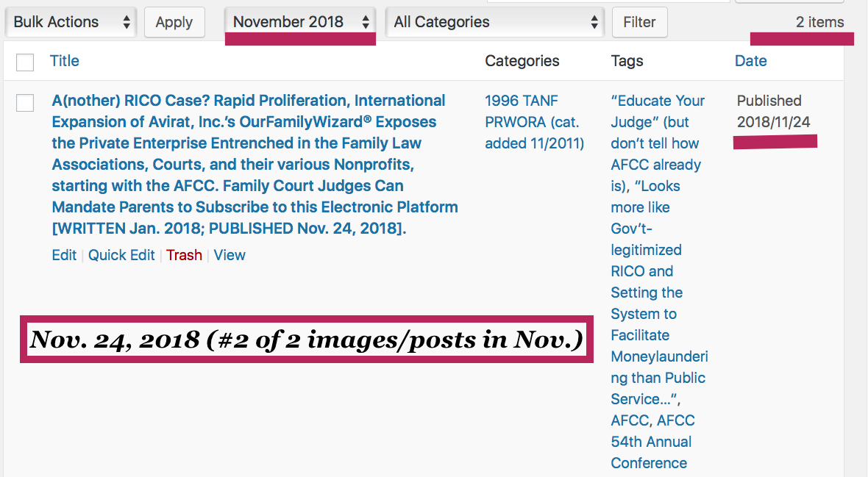Click the Apply button
Viewport: 868px width, 477px height.
point(174,22)
